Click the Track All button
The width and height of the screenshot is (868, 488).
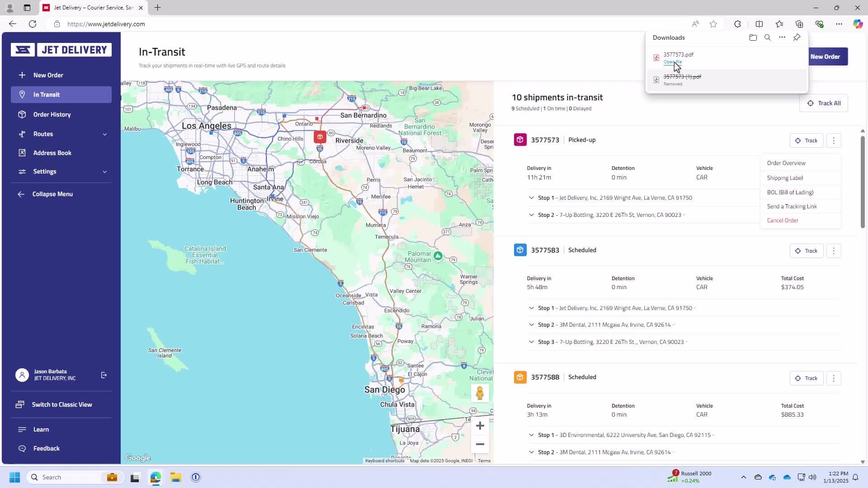pos(823,103)
